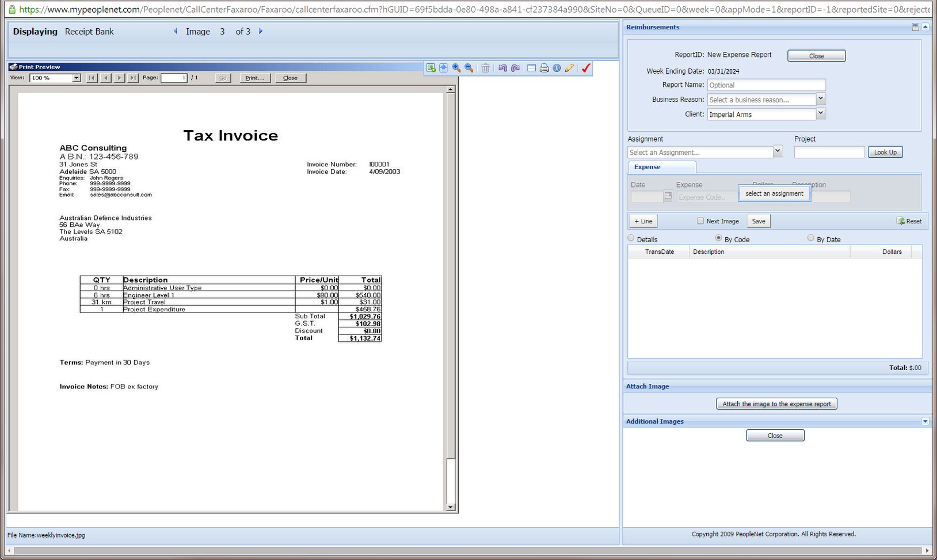Select the Details radio button
The height and width of the screenshot is (560, 937).
(x=631, y=238)
